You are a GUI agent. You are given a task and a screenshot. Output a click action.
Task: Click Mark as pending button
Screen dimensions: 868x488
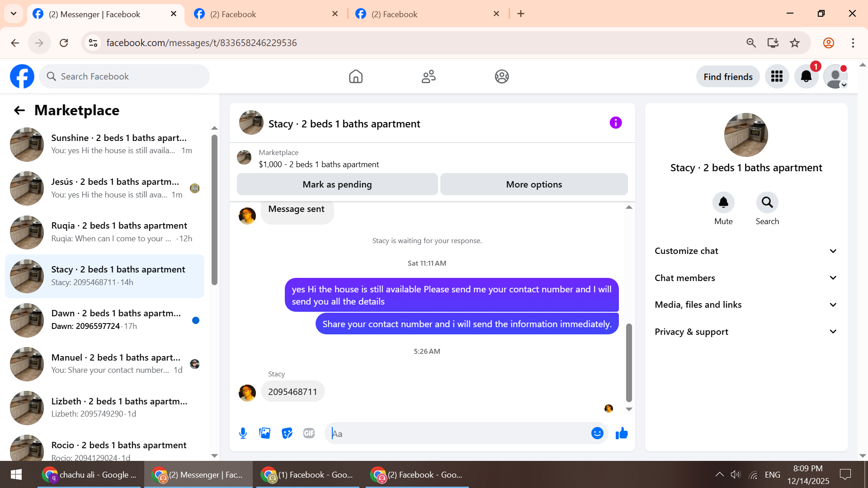[x=337, y=184]
